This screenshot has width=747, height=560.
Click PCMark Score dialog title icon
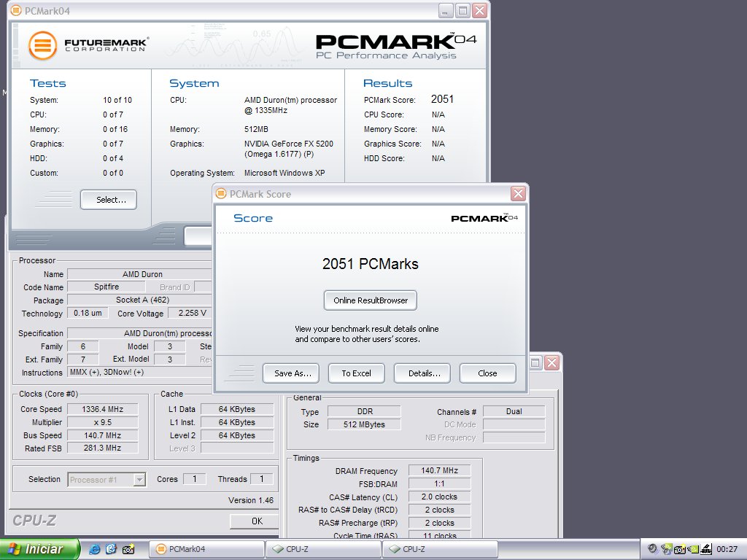pos(220,193)
